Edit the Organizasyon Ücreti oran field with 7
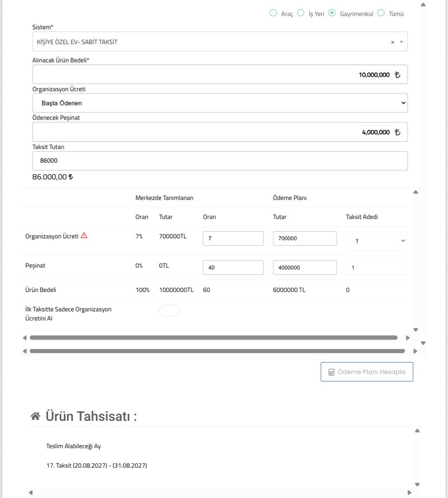The width and height of the screenshot is (448, 498). (233, 238)
